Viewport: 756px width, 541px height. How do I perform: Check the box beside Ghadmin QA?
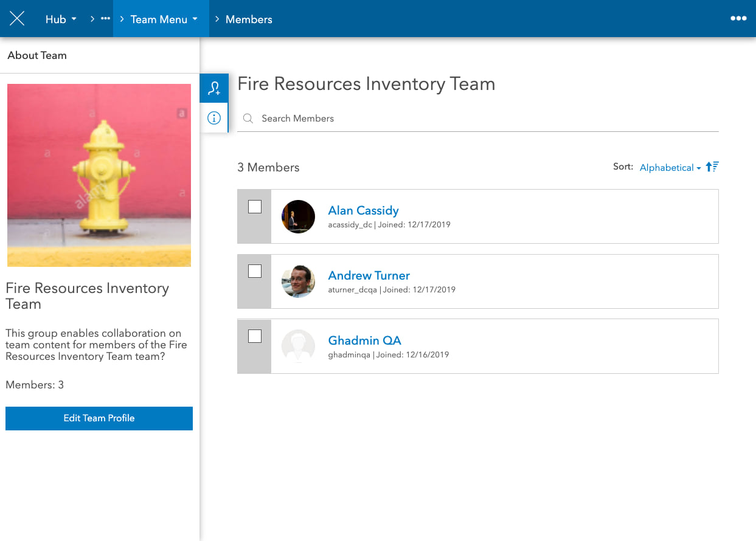coord(254,336)
